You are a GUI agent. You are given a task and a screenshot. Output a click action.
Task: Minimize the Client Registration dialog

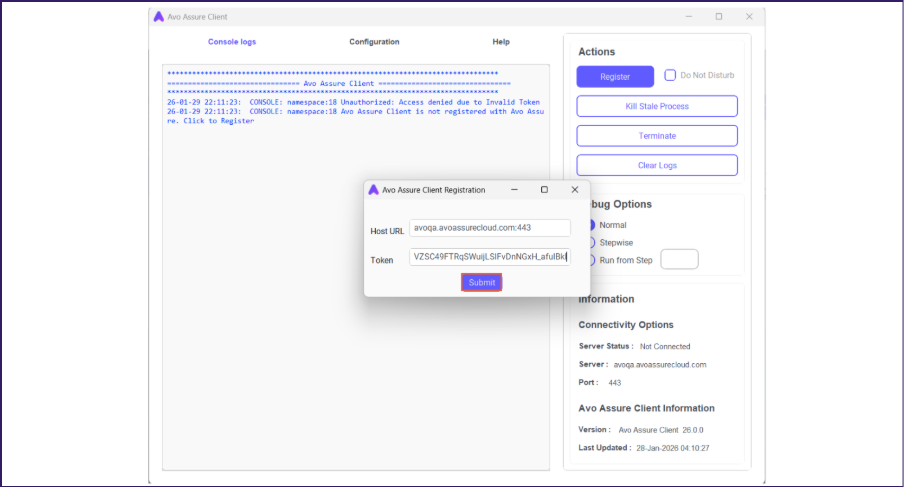tap(514, 189)
